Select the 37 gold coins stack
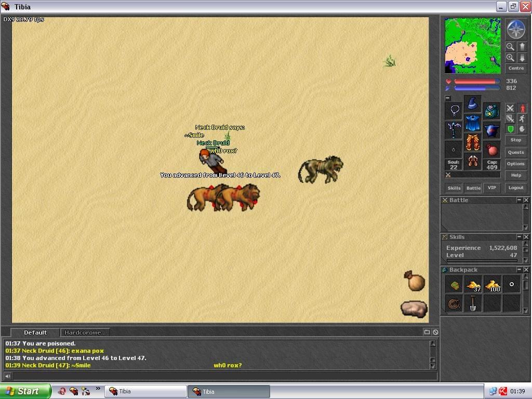This screenshot has height=399, width=532. [x=473, y=285]
